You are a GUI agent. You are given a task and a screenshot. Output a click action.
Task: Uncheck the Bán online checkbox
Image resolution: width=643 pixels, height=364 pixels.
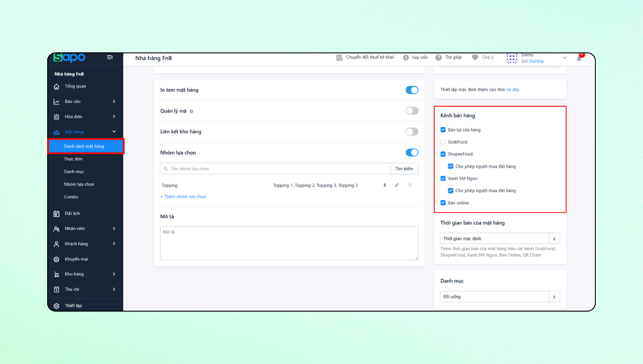click(443, 203)
